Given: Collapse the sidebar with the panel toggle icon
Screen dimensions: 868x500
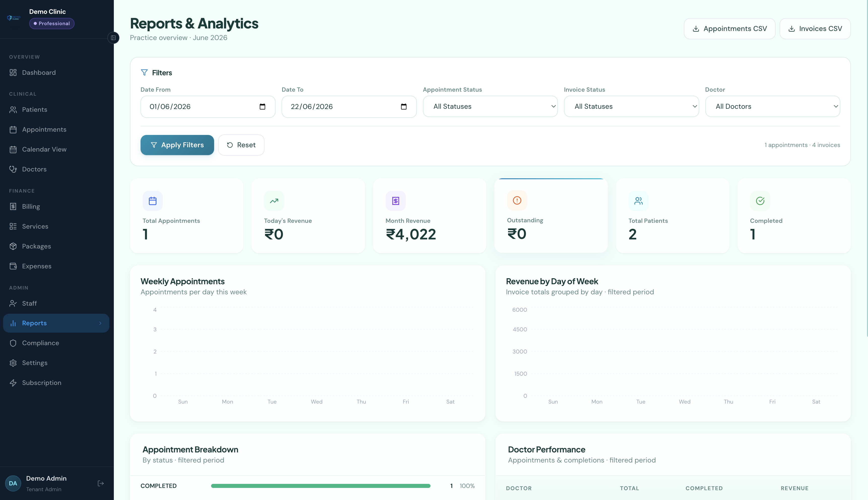Looking at the screenshot, I should tap(113, 38).
